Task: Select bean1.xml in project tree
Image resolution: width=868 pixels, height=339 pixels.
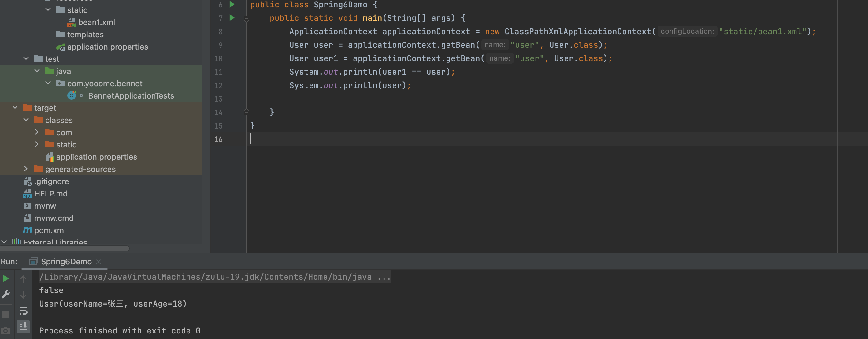Action: coord(96,22)
